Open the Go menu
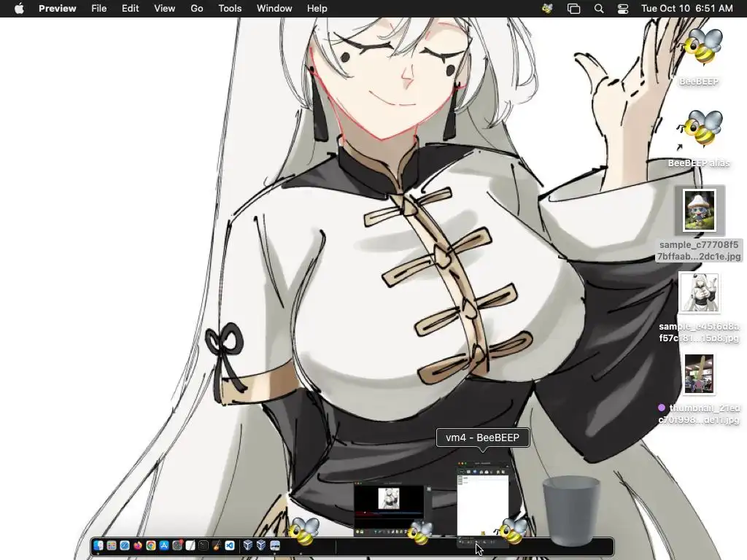The image size is (747, 560). point(197,8)
